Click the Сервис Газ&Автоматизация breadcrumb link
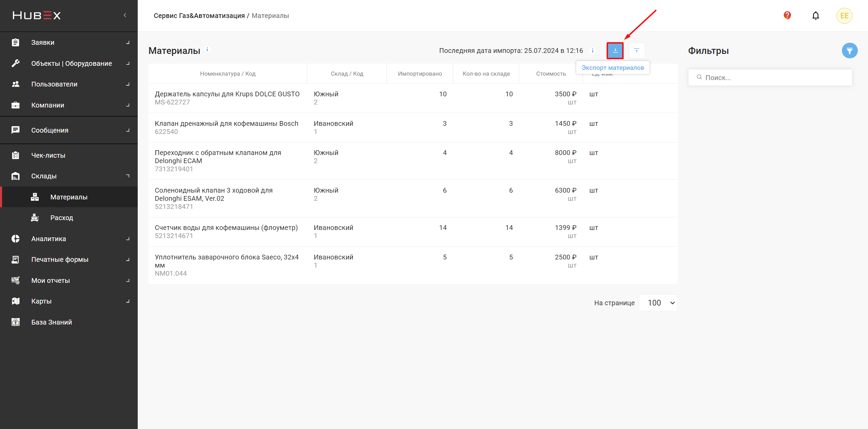This screenshot has width=868, height=429. click(199, 16)
